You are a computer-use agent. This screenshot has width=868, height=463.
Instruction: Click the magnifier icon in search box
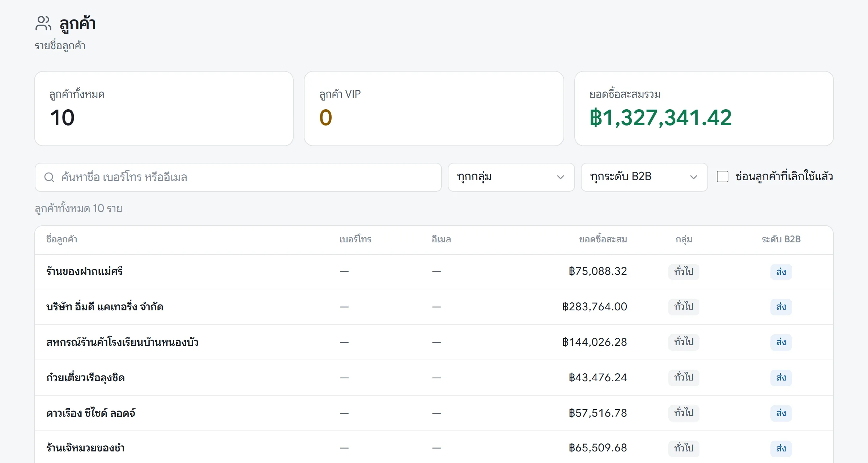(49, 177)
